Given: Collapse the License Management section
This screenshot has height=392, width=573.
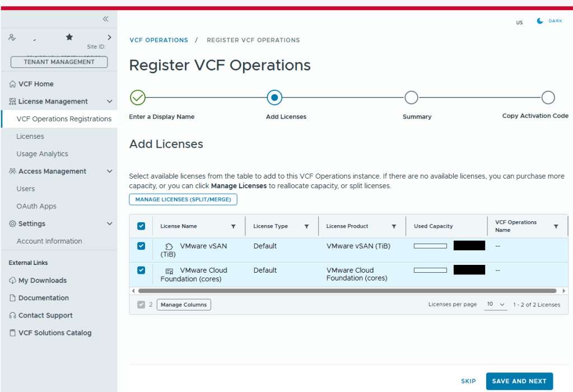Looking at the screenshot, I should click(110, 101).
